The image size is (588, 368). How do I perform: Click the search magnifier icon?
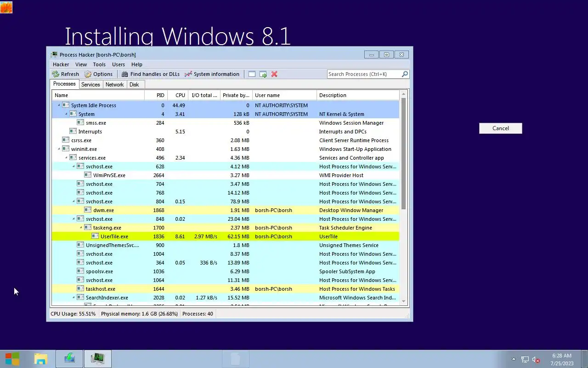pyautogui.click(x=405, y=74)
